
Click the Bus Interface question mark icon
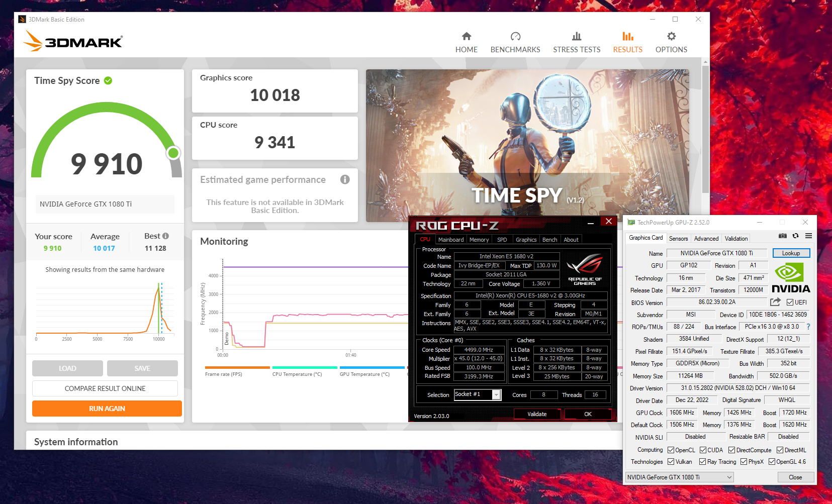point(808,327)
